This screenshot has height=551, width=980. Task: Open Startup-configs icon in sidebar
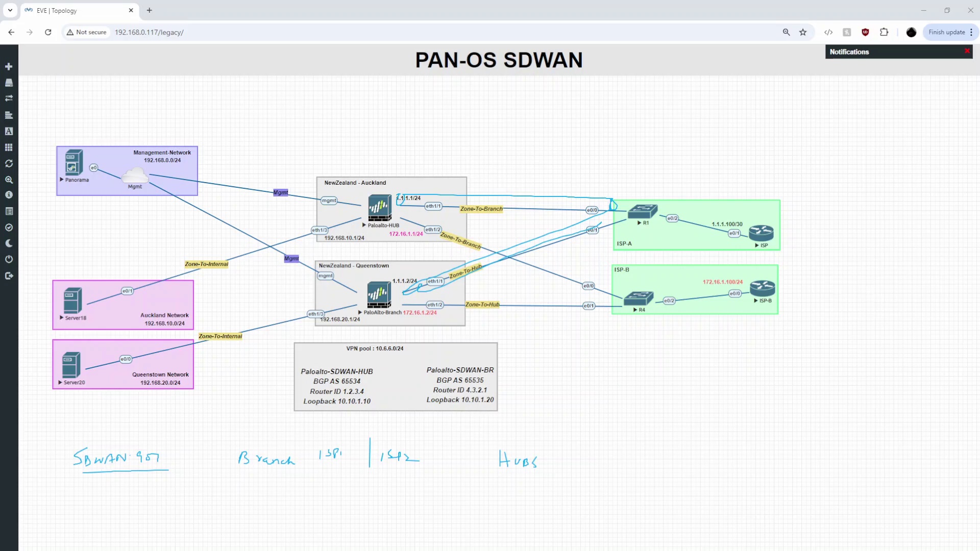click(9, 115)
